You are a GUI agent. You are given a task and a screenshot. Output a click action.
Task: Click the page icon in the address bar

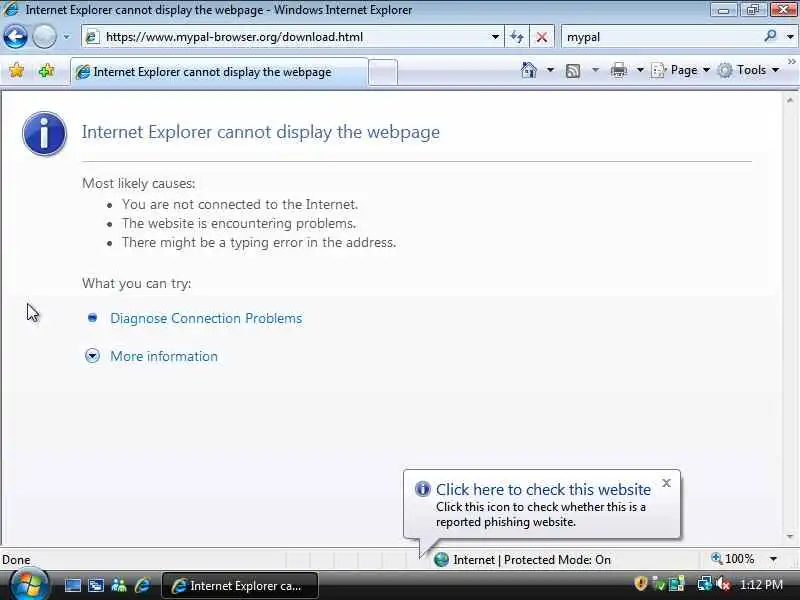(92, 37)
